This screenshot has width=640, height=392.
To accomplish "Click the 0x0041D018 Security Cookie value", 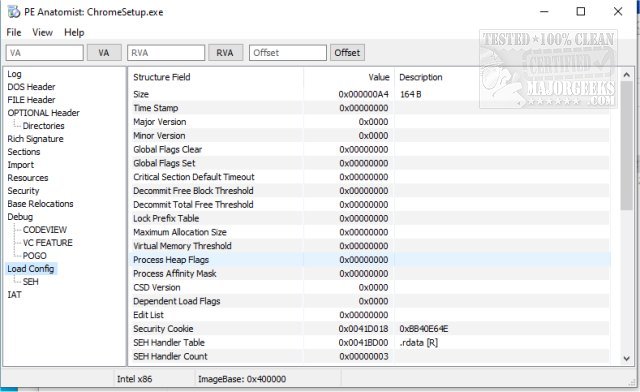I will click(363, 329).
